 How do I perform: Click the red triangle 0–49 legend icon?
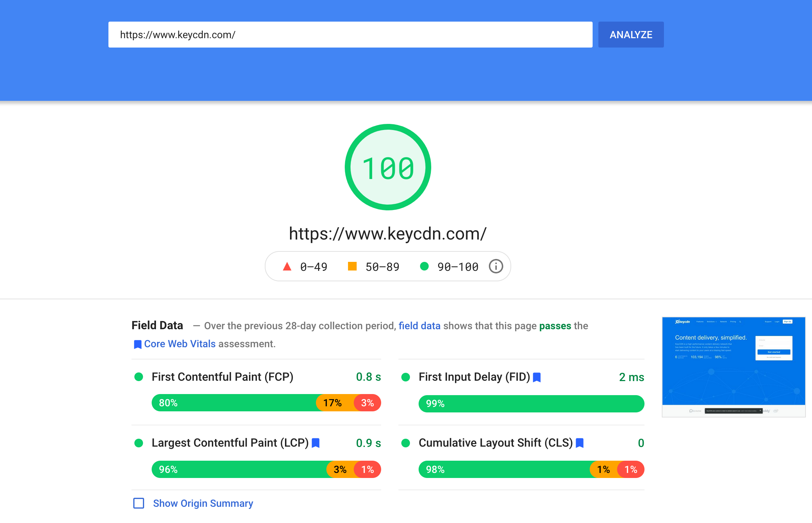pyautogui.click(x=287, y=267)
